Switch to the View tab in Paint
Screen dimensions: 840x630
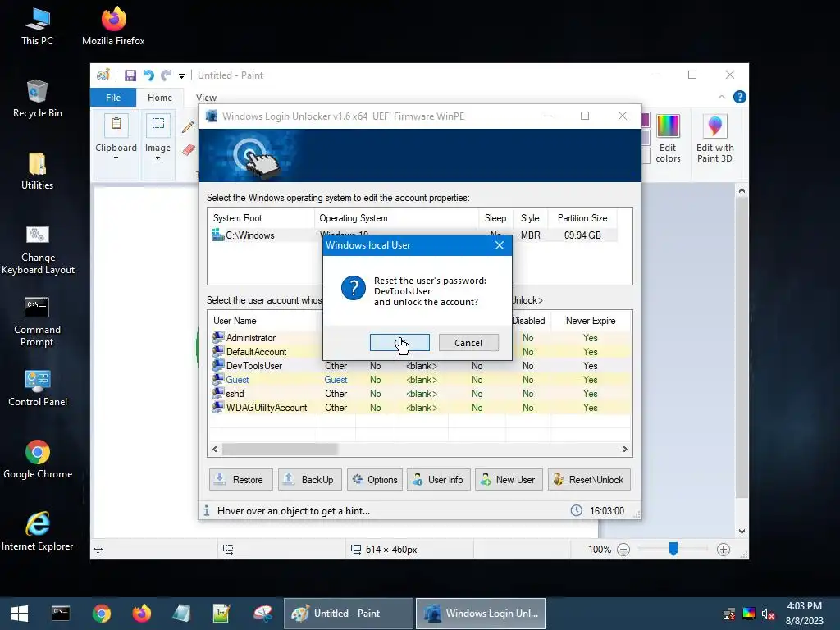point(206,98)
